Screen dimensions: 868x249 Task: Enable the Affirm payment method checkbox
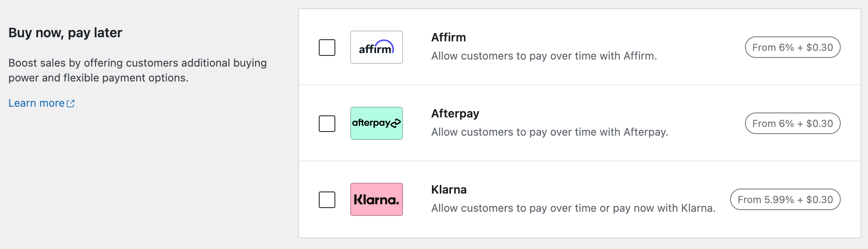[326, 48]
